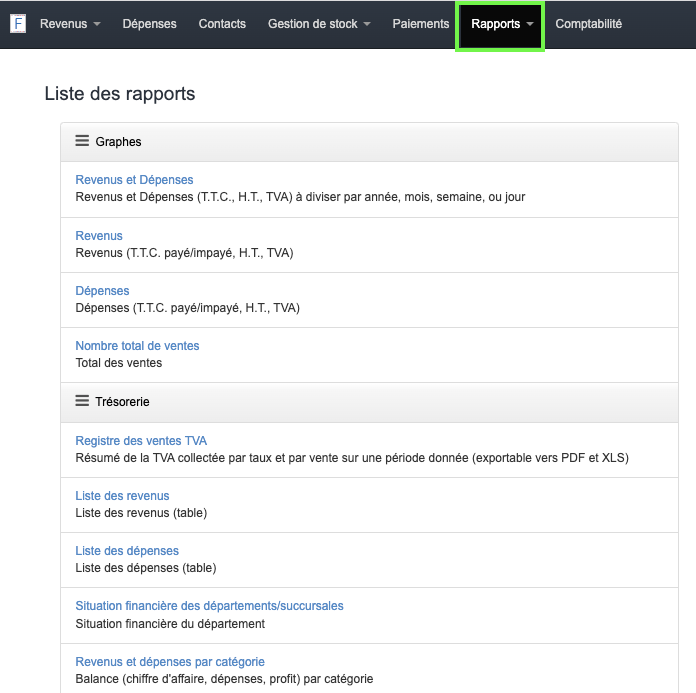696x693 pixels.
Task: Open the Revenus graph report link
Action: click(x=99, y=236)
